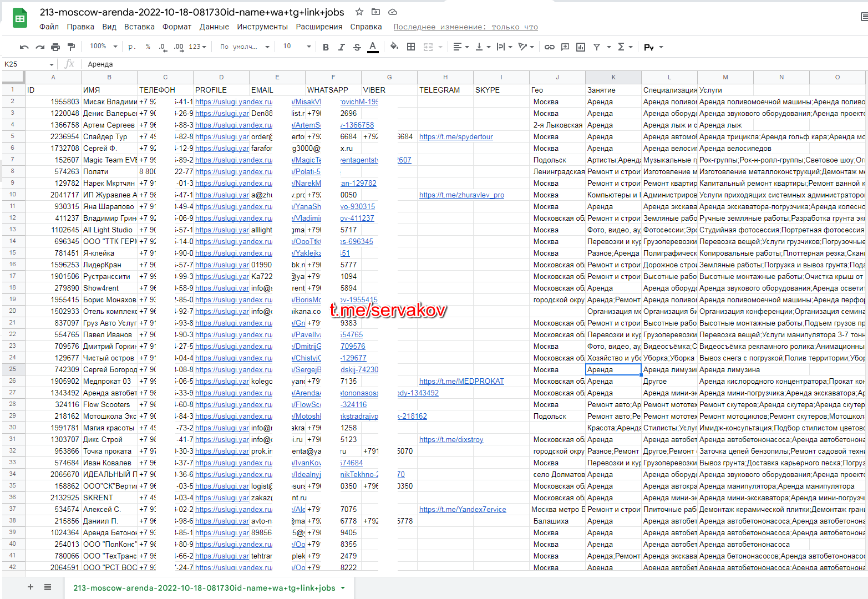Open the Вставка menu
Viewport: 868px width, 599px height.
139,27
